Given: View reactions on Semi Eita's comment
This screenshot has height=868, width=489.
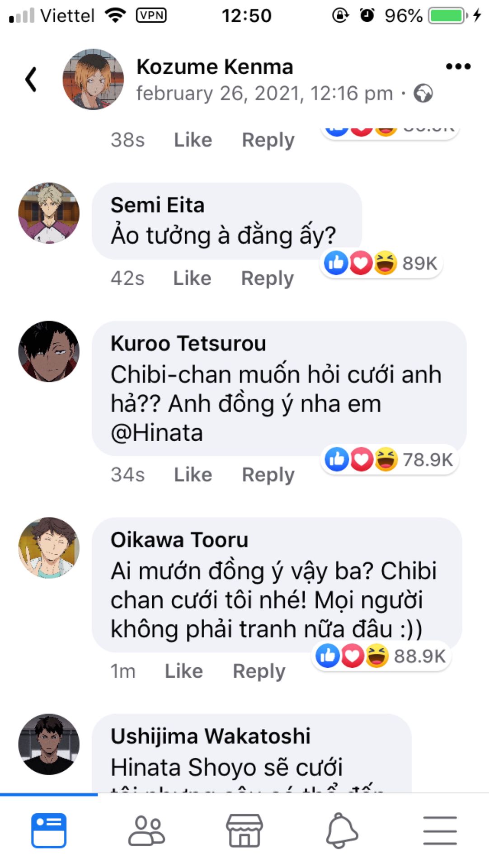Looking at the screenshot, I should coord(381,263).
